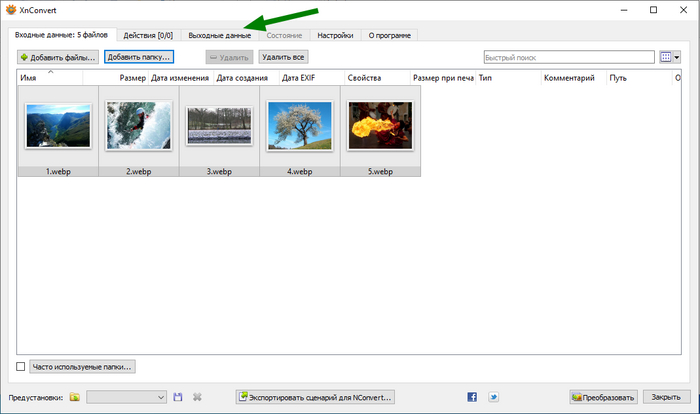This screenshot has width=700, height=414.
Task: Click the 2.webp file name label
Action: pos(139,171)
